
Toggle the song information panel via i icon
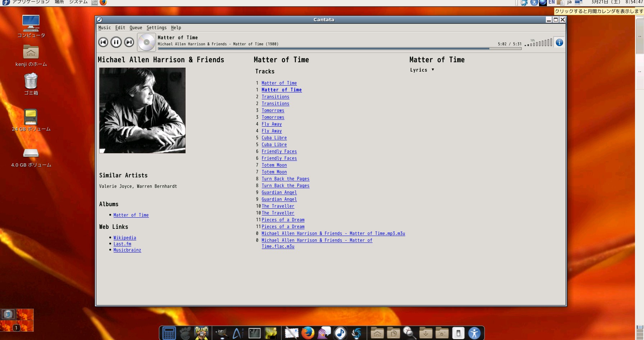click(559, 42)
